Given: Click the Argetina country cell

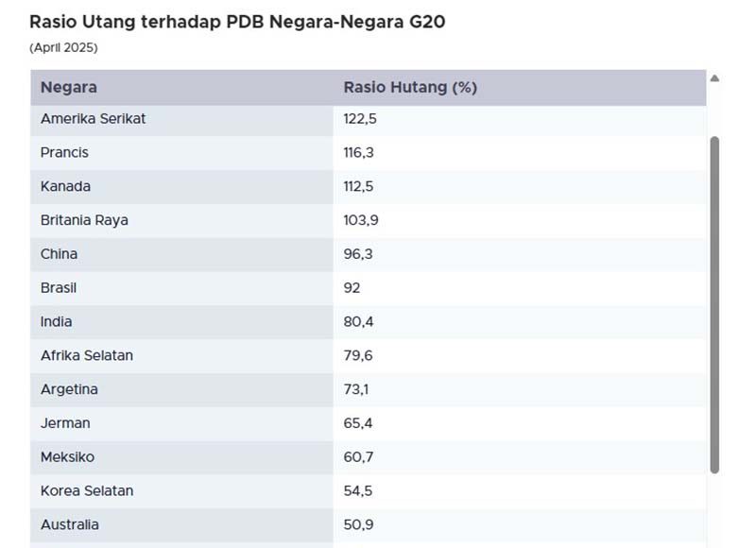Looking at the screenshot, I should click(x=69, y=389).
